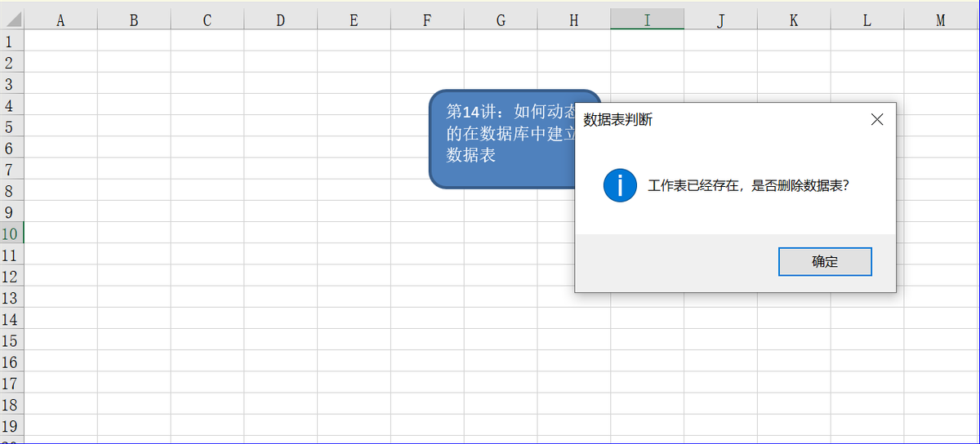Select row 11 header
The width and height of the screenshot is (980, 444).
[11, 255]
